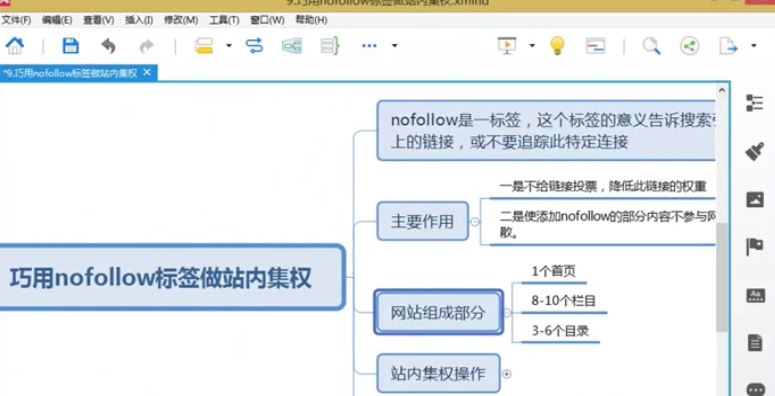Viewport: 775px width, 396px height.
Task: Collapse the 网站组成部分 branch
Action: pyautogui.click(x=507, y=312)
